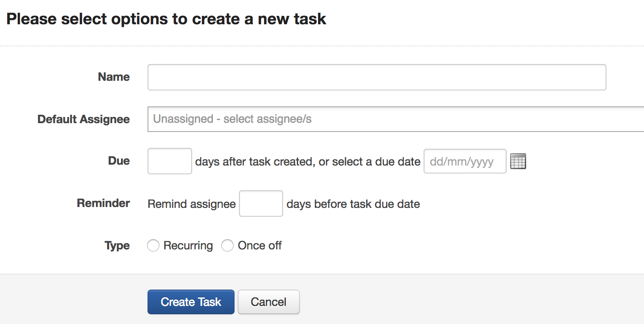
Task: Click the "Default Assignee" field label
Action: pyautogui.click(x=83, y=119)
